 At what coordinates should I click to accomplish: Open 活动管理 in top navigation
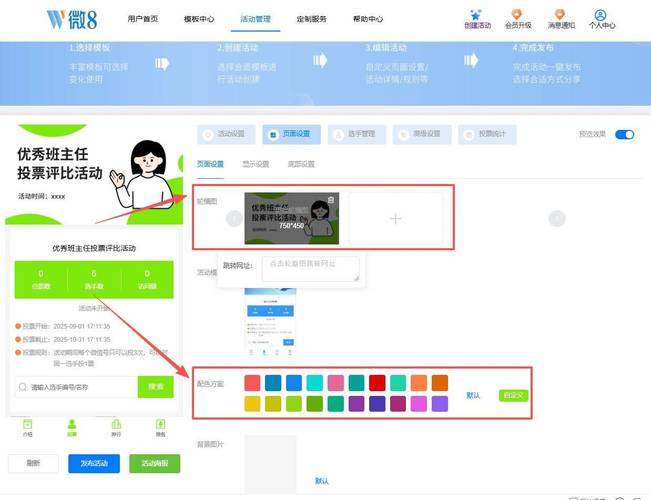click(255, 19)
